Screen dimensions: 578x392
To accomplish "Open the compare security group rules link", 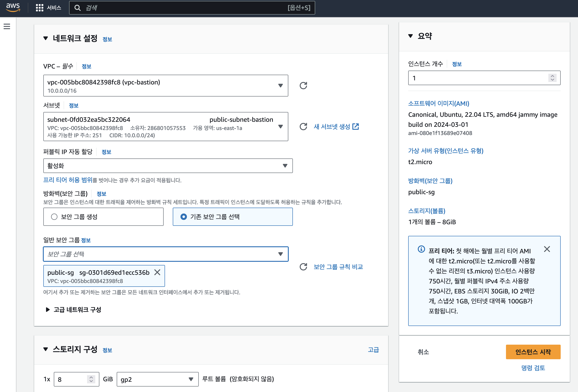I will point(338,267).
